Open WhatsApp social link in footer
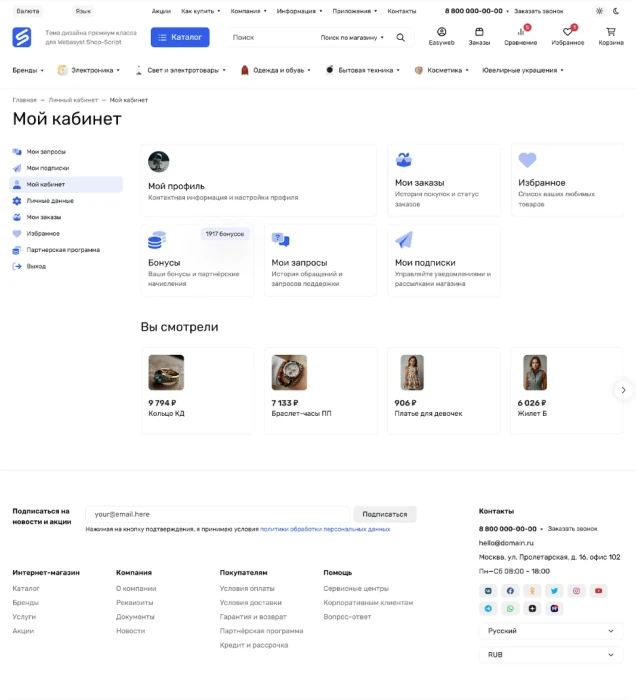 tap(510, 608)
